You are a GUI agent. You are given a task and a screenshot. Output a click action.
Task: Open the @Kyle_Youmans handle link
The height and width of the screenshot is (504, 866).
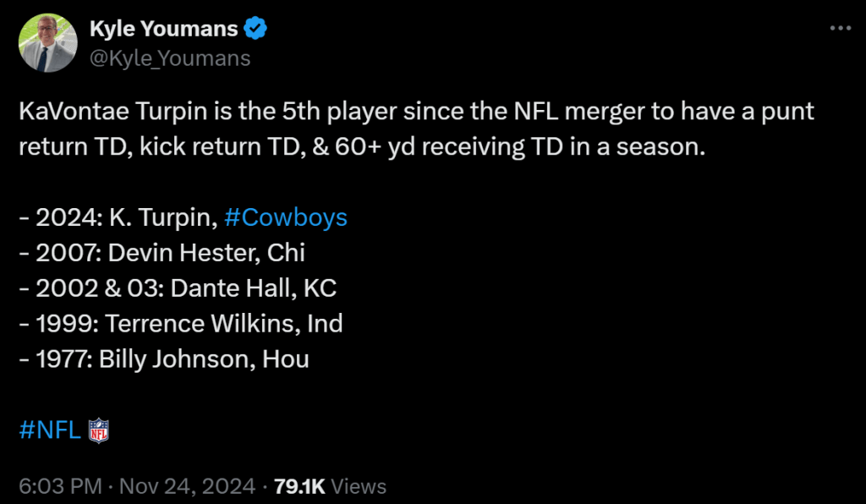pos(170,58)
